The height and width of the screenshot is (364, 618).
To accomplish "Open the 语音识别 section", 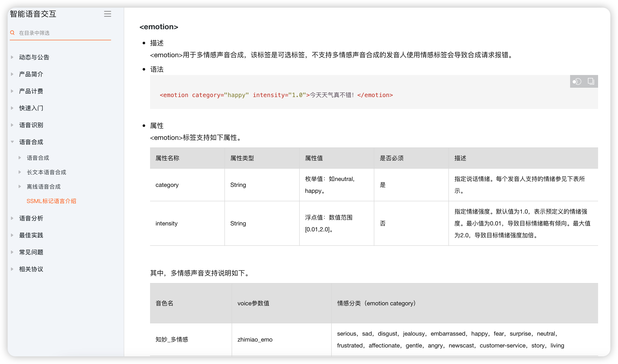I will 31,125.
